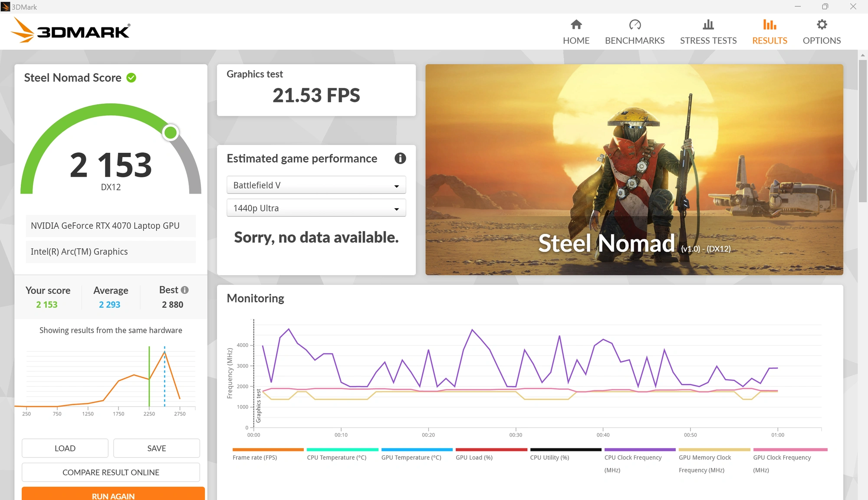This screenshot has height=500, width=868.
Task: Select RESULTS tab label
Action: 769,40
